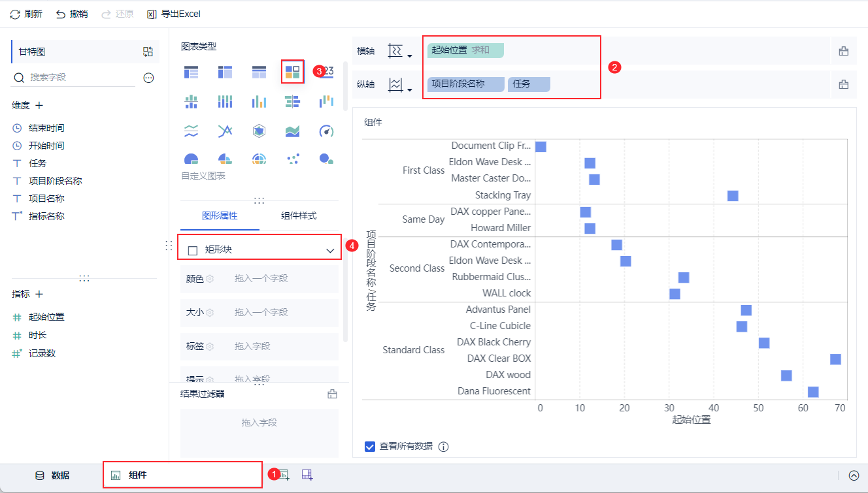Click the 撤销 undo button
The width and height of the screenshot is (868, 493).
(72, 14)
